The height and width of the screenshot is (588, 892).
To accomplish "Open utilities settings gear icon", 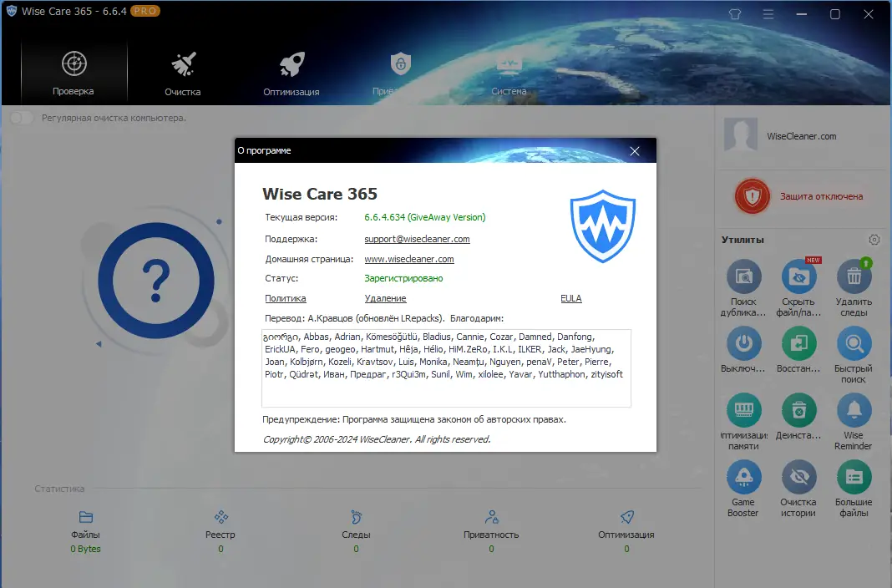I will [874, 240].
